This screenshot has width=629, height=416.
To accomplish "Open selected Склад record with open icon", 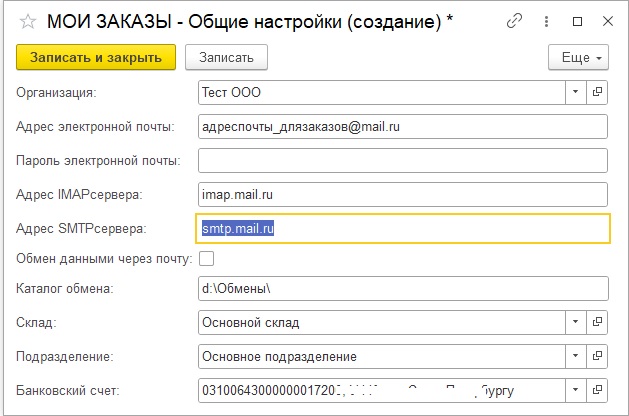I will [x=598, y=323].
